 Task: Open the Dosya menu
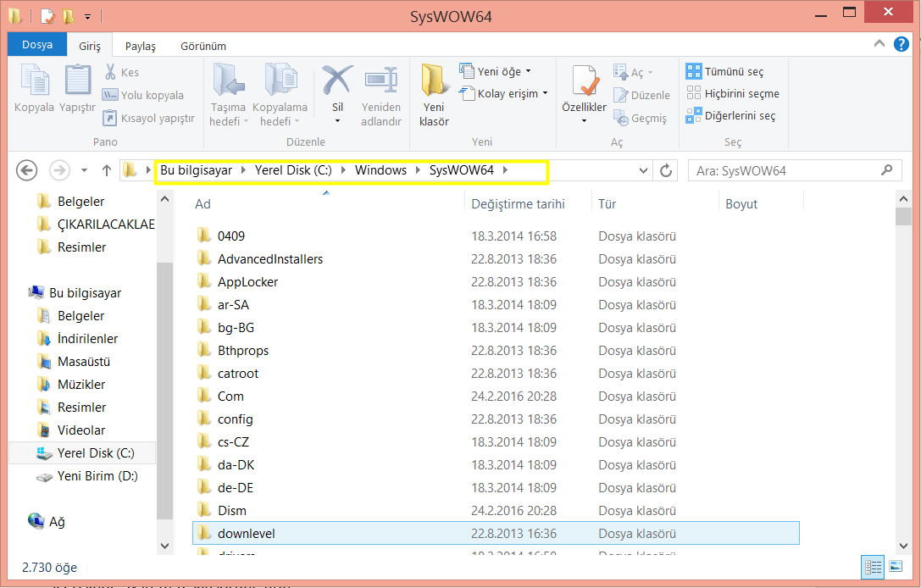tap(37, 45)
